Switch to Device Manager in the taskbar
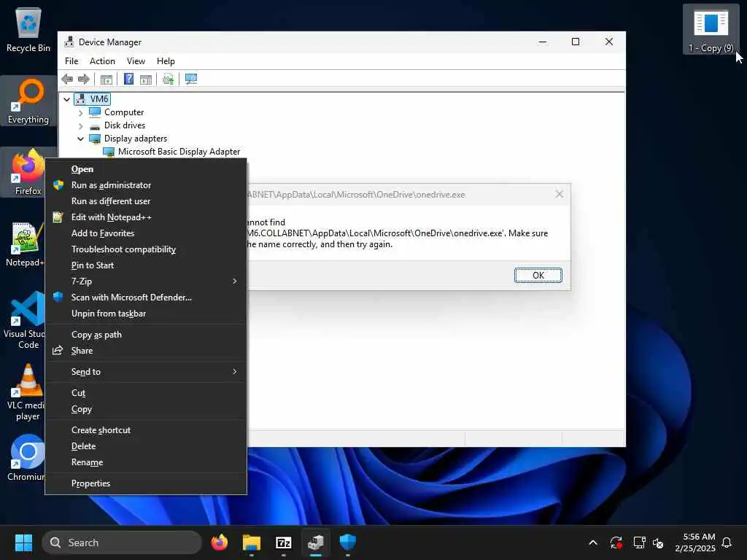 tap(315, 542)
